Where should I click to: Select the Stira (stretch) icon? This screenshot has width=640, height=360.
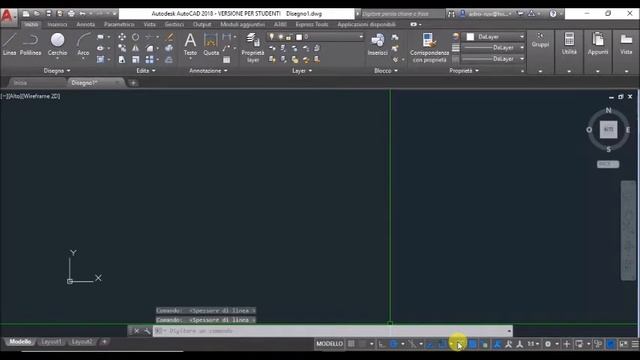pos(122,60)
